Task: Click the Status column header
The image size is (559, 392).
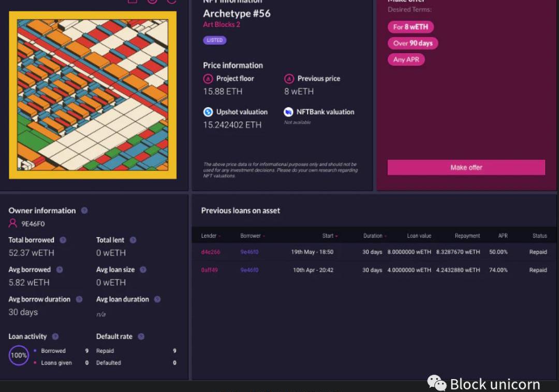Action: pos(540,236)
